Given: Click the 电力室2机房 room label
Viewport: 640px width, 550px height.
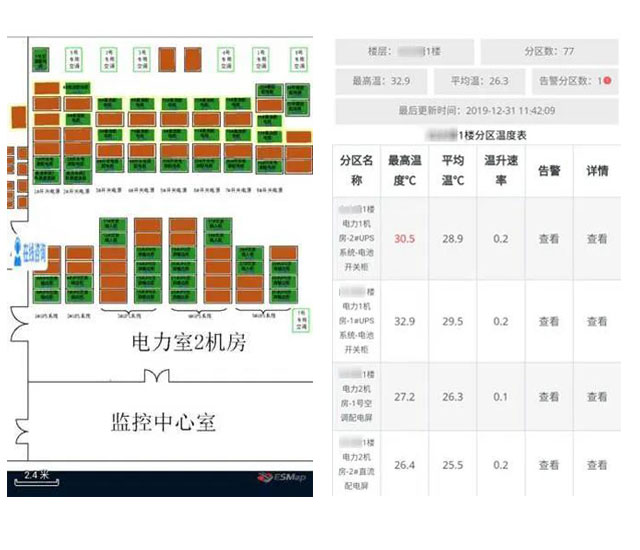Looking at the screenshot, I should click(x=189, y=343).
